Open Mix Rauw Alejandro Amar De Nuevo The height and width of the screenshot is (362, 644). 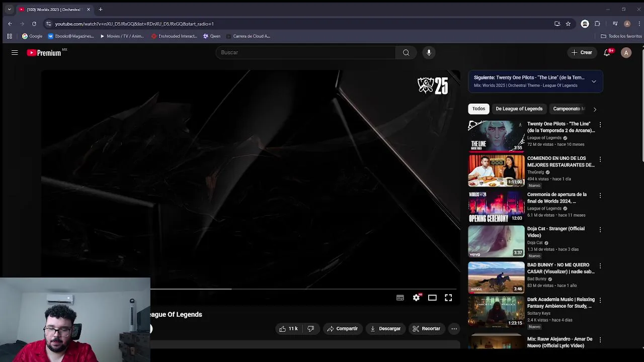tap(559, 342)
